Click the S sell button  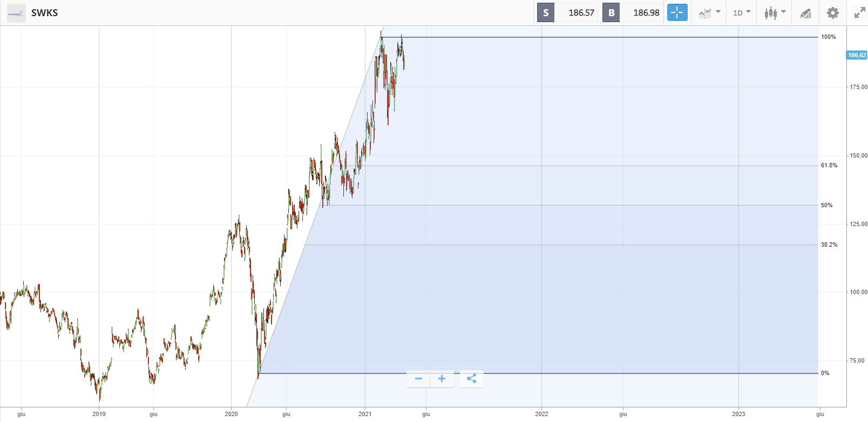(546, 12)
